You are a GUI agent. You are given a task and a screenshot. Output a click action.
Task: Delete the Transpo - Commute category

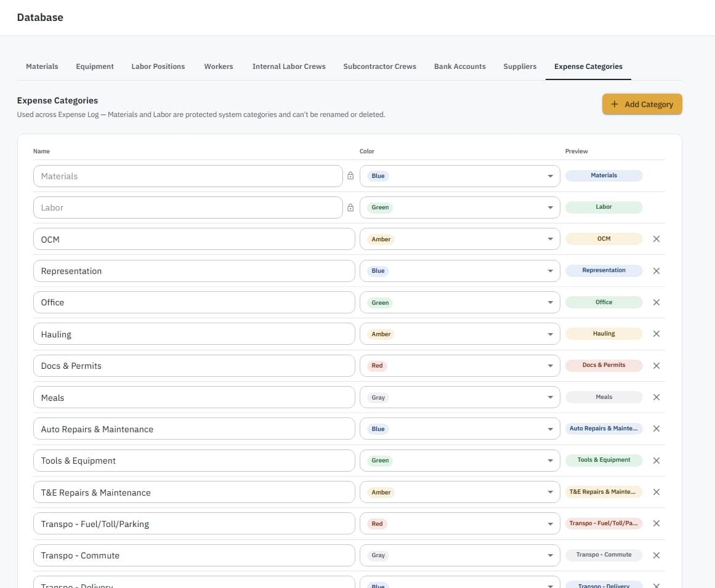(656, 555)
